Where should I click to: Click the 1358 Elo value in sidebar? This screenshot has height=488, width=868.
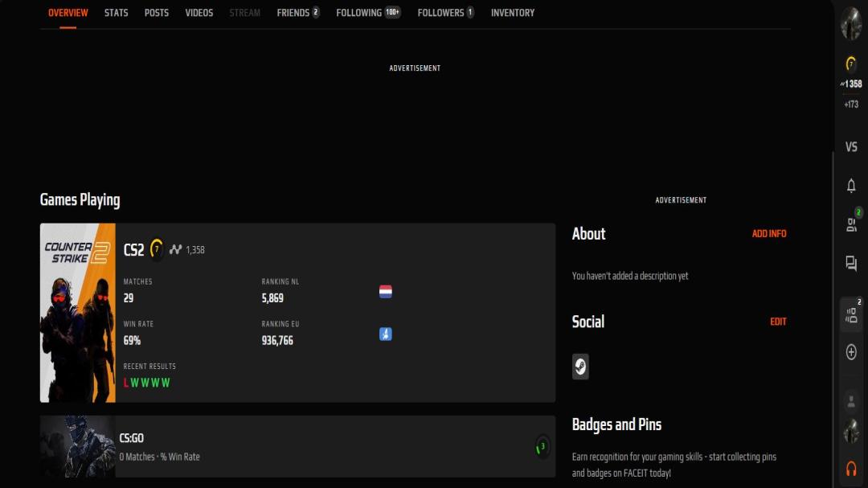pyautogui.click(x=851, y=84)
